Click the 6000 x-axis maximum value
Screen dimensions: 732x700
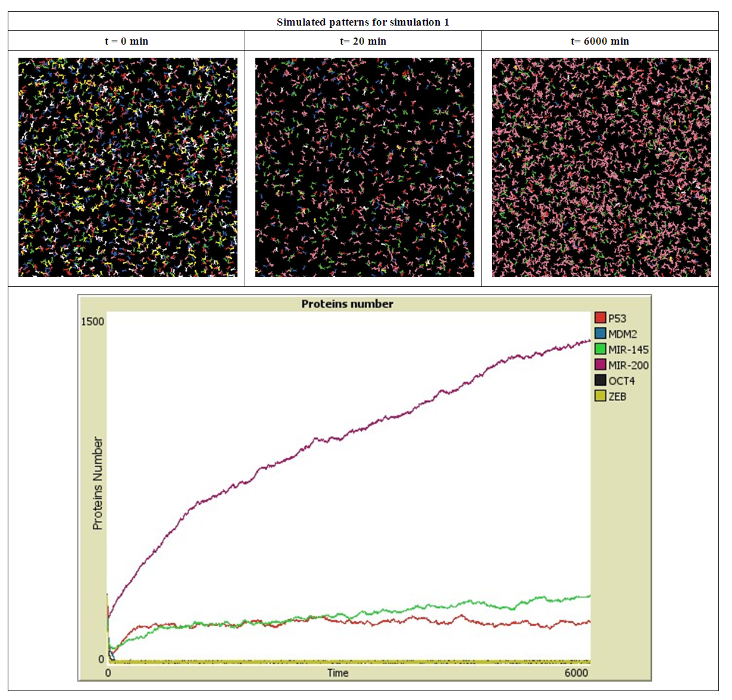click(575, 673)
